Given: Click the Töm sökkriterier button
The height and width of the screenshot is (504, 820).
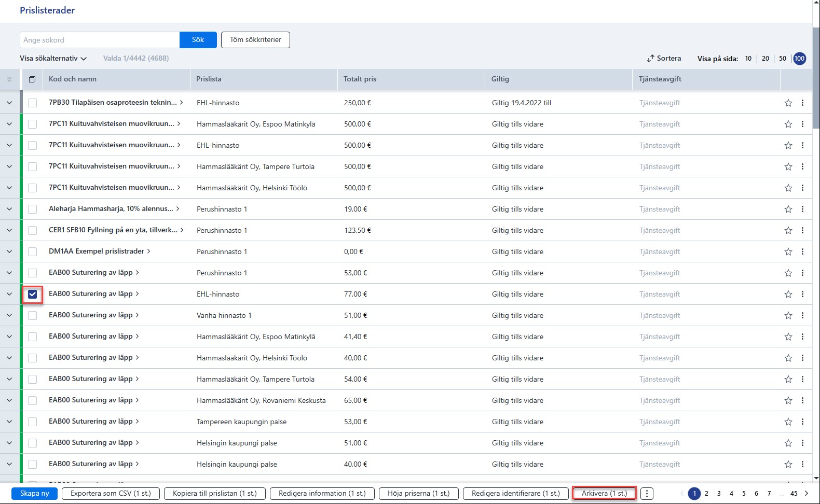Looking at the screenshot, I should coord(255,40).
